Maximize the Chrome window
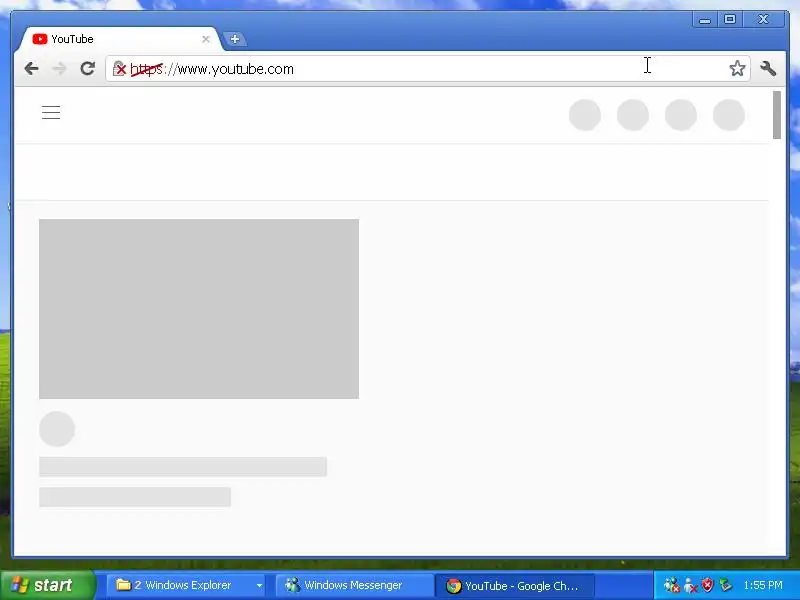The image size is (800, 600). pyautogui.click(x=730, y=19)
